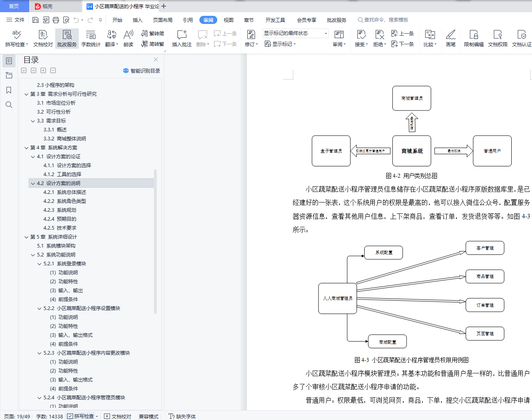Collapse the 第 3 章 需求分析与可行性研究 chevron

point(26,94)
